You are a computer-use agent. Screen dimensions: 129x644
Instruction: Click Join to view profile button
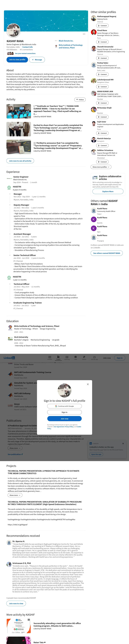[x=17, y=59]
